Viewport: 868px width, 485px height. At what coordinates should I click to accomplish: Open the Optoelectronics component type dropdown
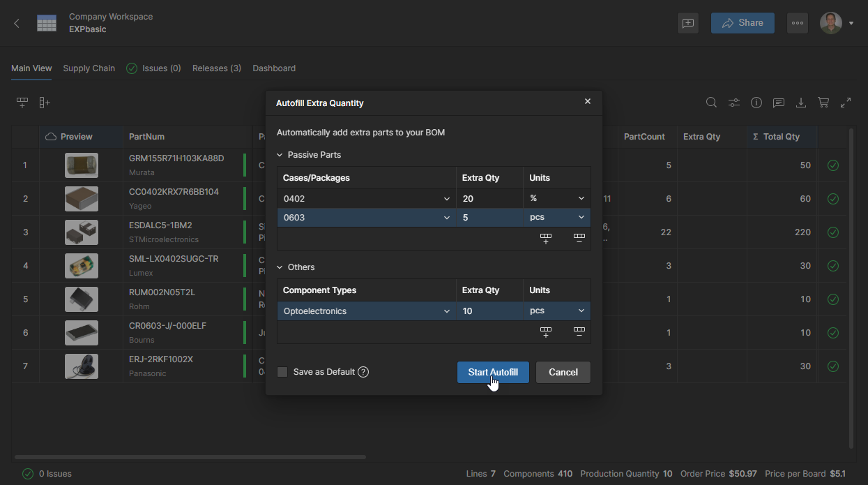pyautogui.click(x=446, y=311)
